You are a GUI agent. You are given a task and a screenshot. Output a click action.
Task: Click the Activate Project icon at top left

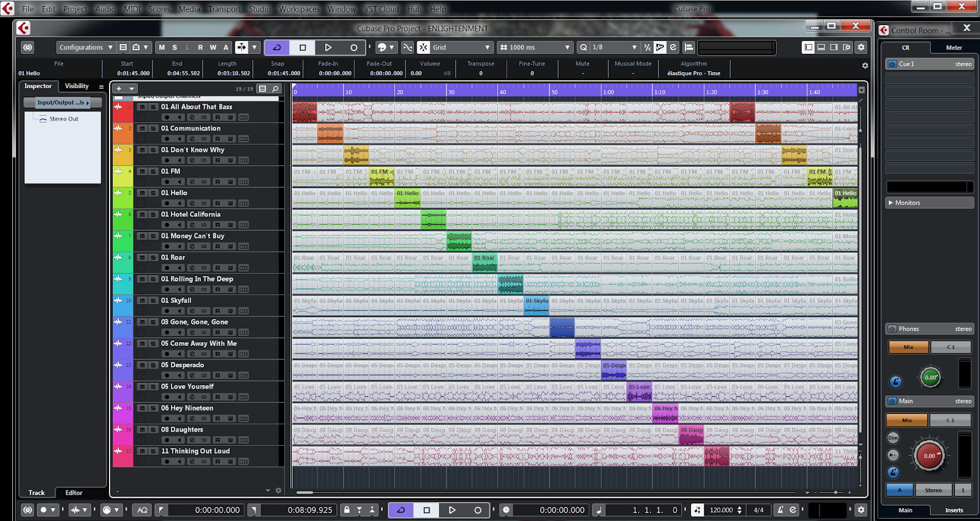(x=28, y=47)
